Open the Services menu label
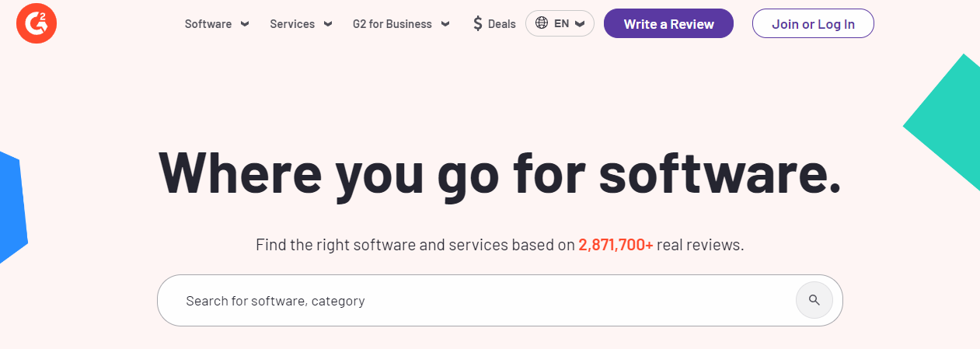Image resolution: width=980 pixels, height=349 pixels. click(x=292, y=23)
